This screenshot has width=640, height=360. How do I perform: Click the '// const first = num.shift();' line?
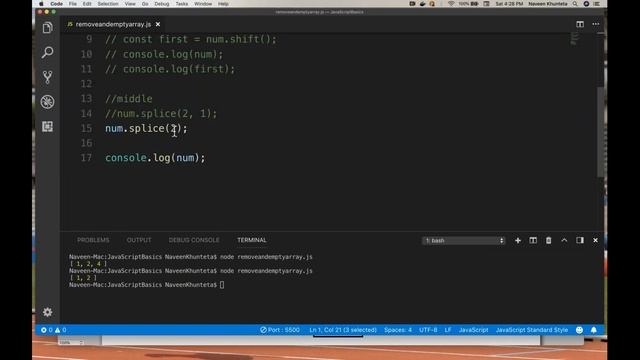(x=191, y=39)
